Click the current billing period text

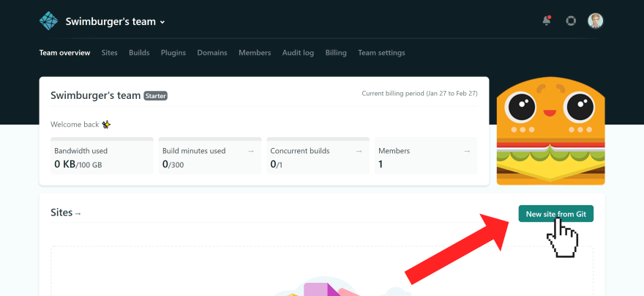pos(419,93)
